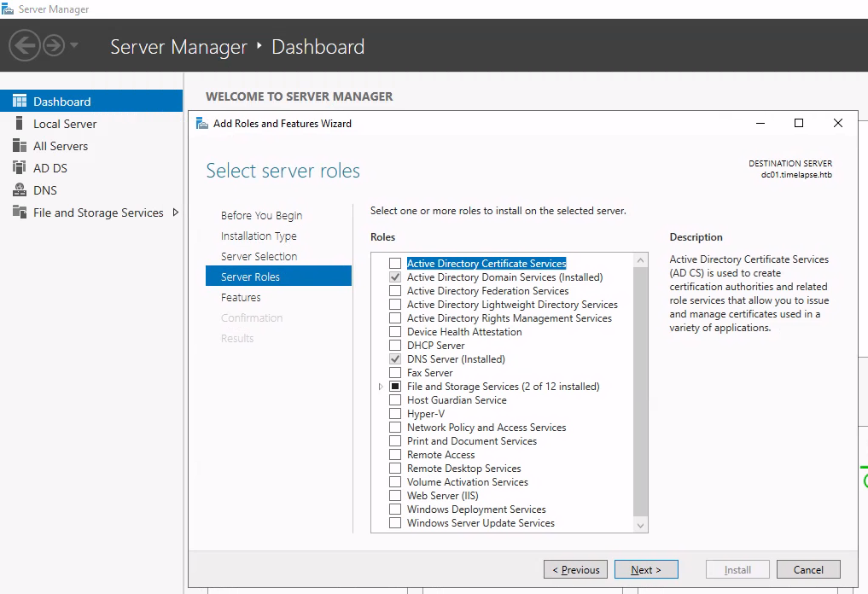
Task: Check Network Policy and Access Services
Action: (395, 428)
